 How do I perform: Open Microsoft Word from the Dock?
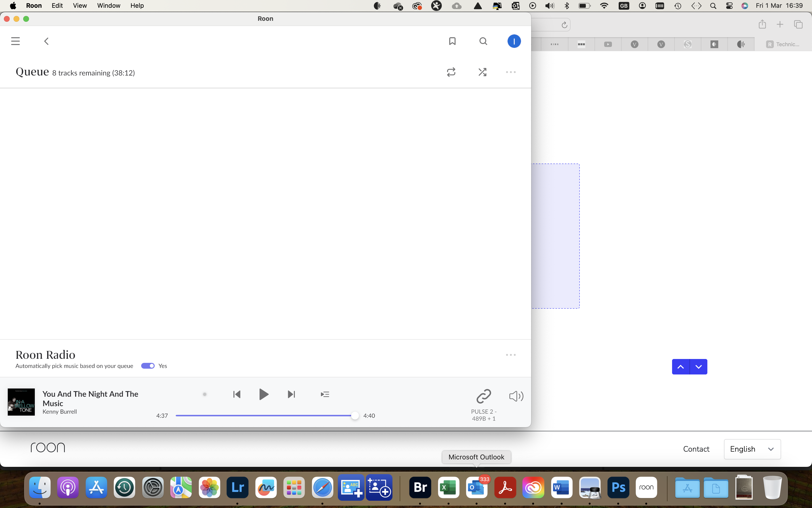coord(562,487)
